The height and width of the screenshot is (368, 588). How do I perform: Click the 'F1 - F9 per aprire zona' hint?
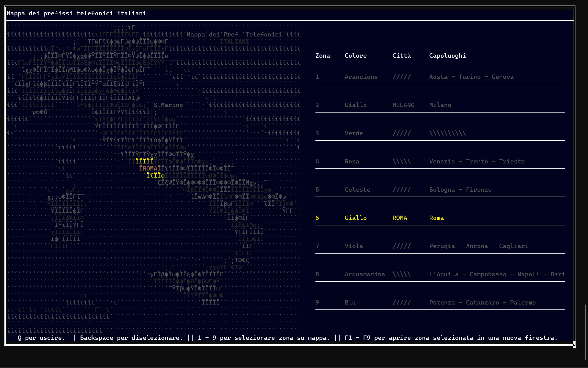click(451, 338)
